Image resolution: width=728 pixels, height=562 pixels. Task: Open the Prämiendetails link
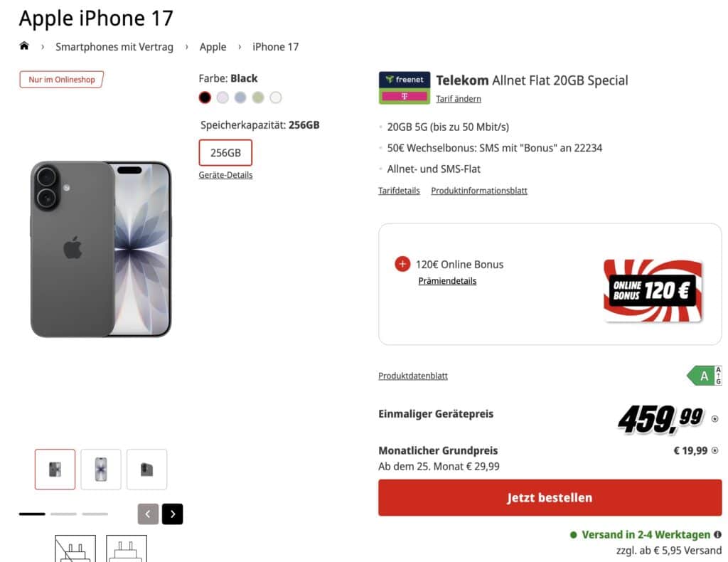tap(447, 280)
